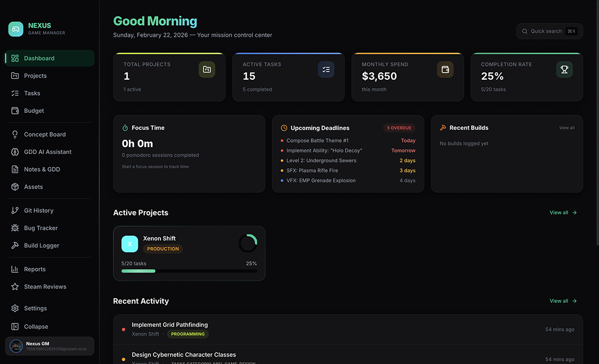Click the Tasks checklist icon in sidebar

pos(15,93)
